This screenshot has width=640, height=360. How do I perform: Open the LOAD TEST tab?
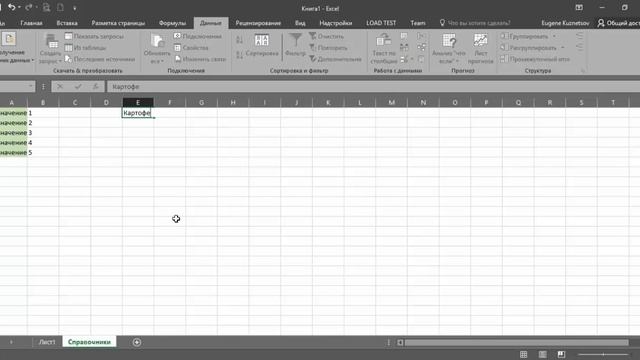(x=381, y=23)
